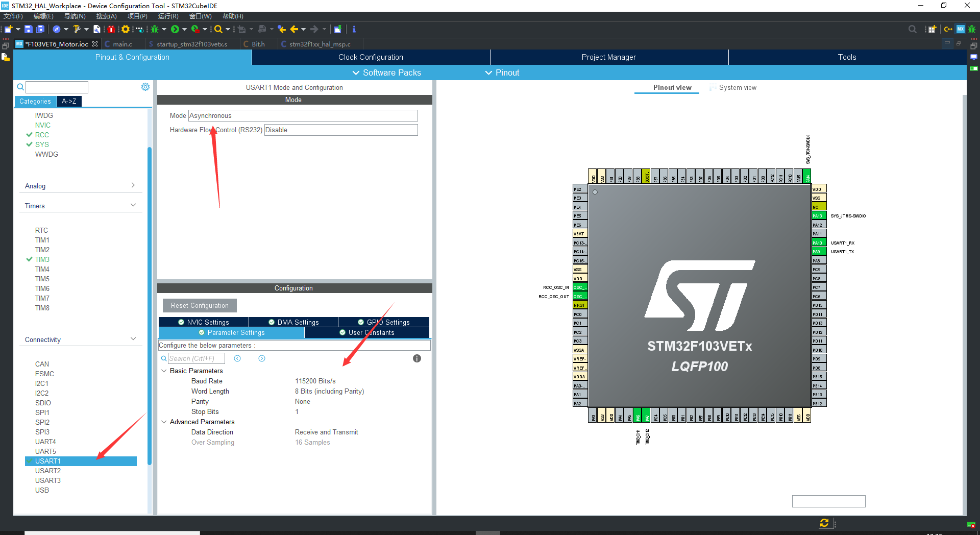This screenshot has height=535, width=980.
Task: Open the category settings gear icon
Action: (145, 87)
